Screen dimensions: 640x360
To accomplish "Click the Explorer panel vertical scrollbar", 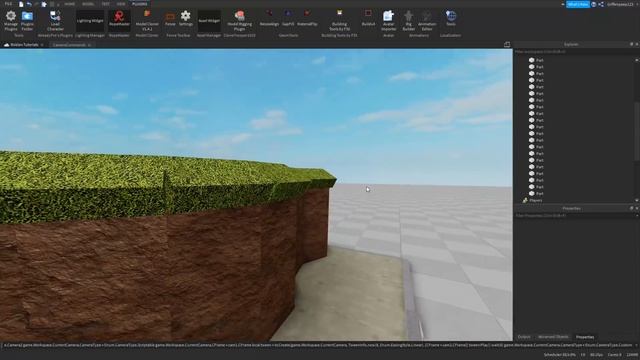I will [637, 131].
